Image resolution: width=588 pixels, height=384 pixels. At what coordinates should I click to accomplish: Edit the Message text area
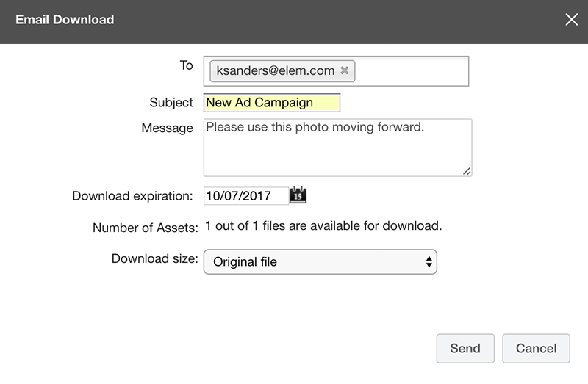(337, 148)
